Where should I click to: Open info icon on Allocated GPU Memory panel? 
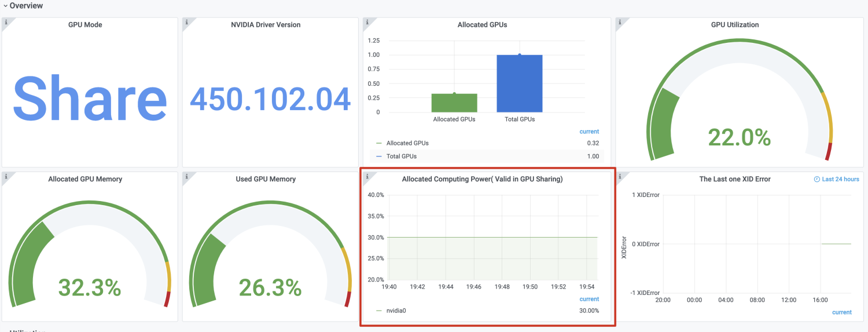pos(6,176)
